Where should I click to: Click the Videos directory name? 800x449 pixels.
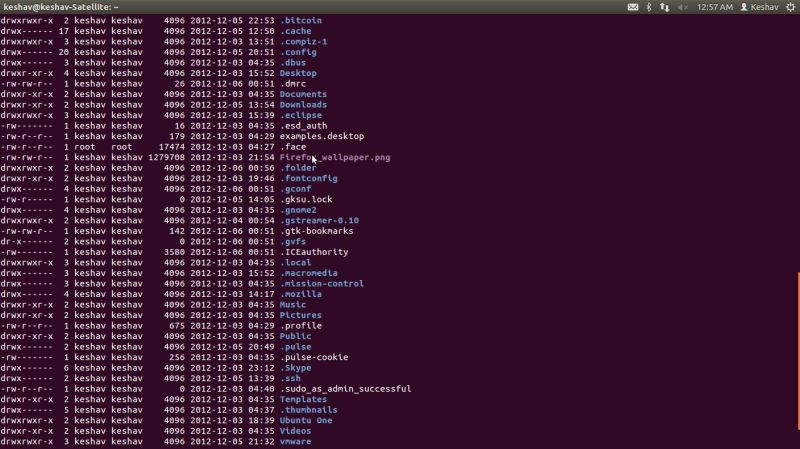(295, 431)
